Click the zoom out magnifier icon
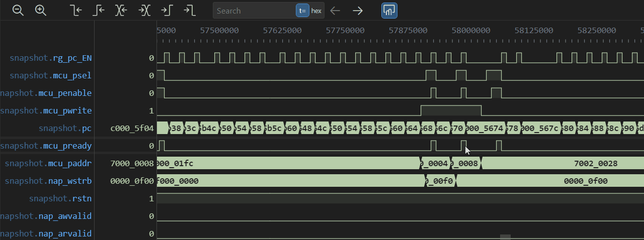The width and height of the screenshot is (644, 240). 18,11
